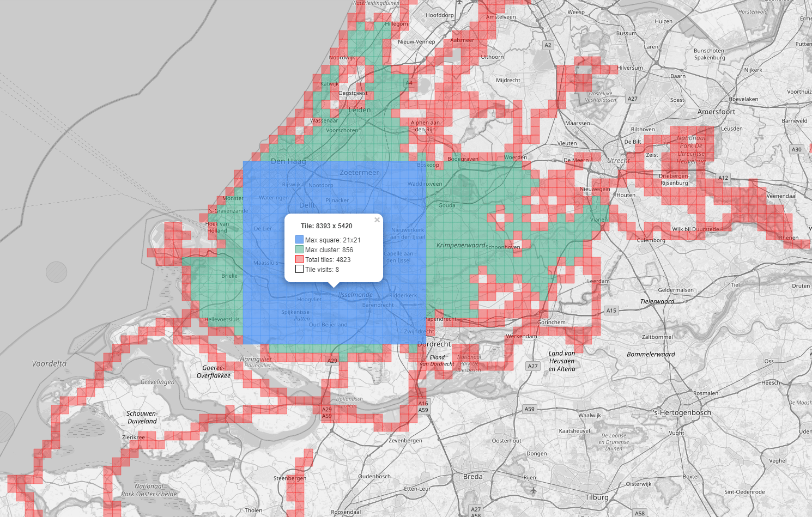Image resolution: width=812 pixels, height=517 pixels.
Task: Click the Alphen aan den Rijn label
Action: (425, 126)
